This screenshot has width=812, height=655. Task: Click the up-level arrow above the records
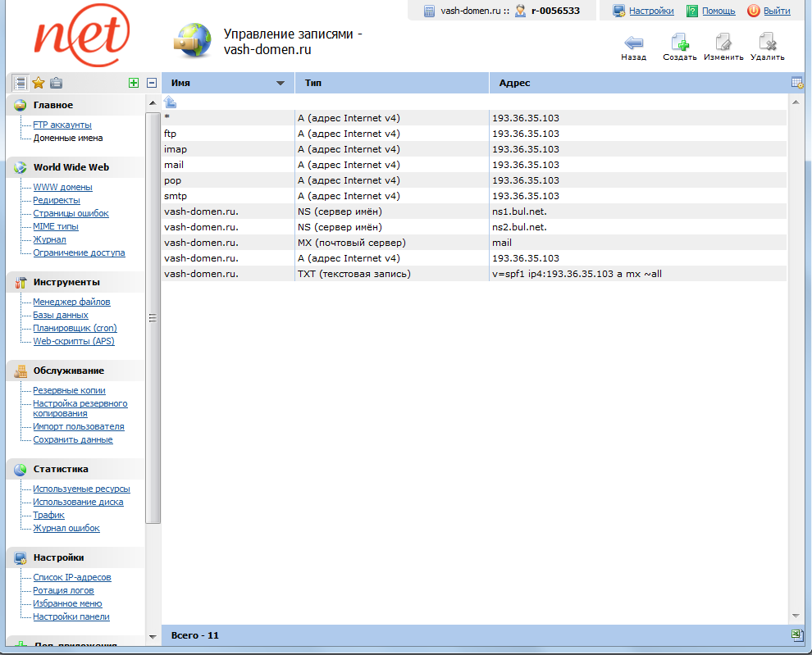(170, 102)
